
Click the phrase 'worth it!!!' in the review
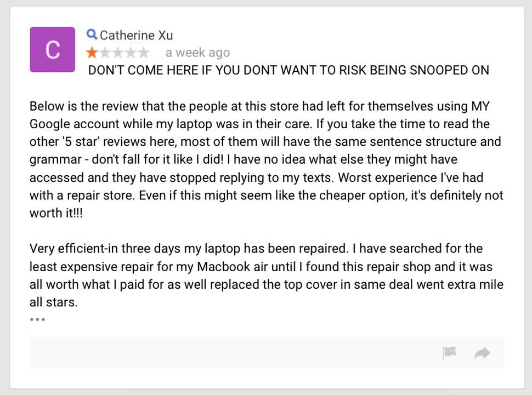pos(56,213)
